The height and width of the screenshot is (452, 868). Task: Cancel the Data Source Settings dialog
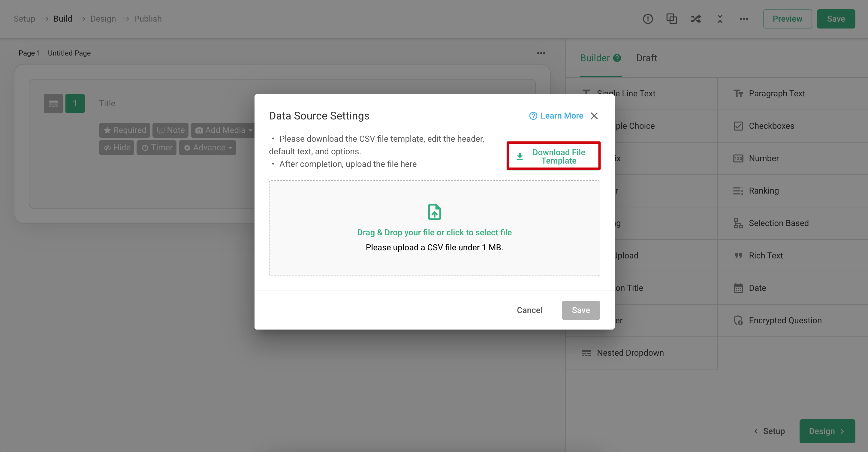coord(529,310)
